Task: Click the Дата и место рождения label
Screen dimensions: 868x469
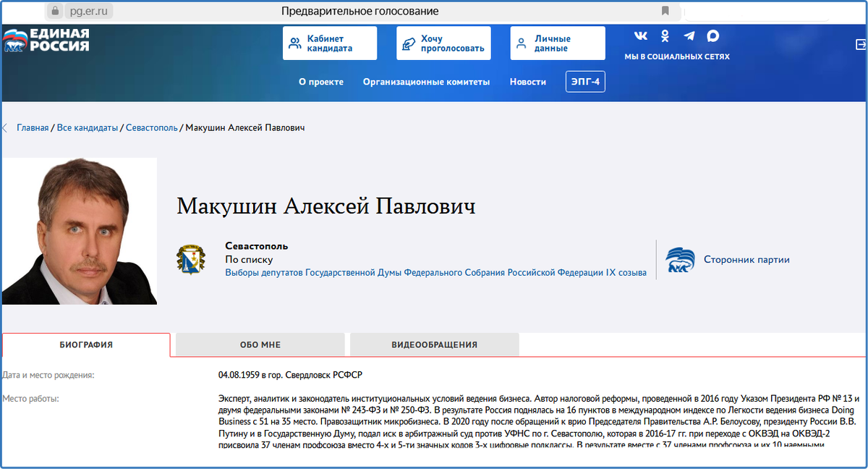Action: [x=48, y=375]
